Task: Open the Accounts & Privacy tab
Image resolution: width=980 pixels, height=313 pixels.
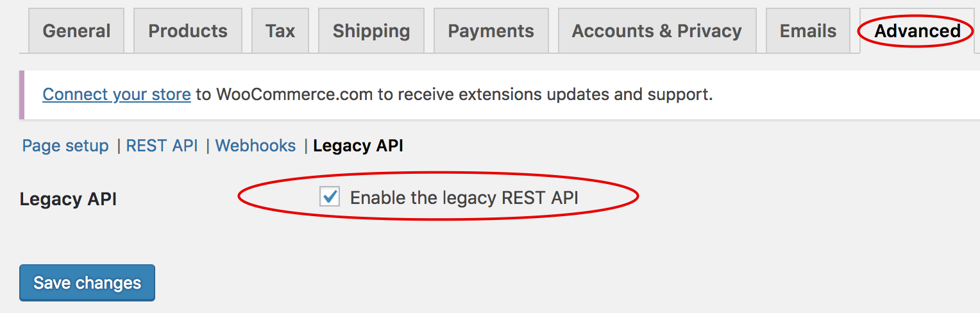Action: (x=657, y=31)
